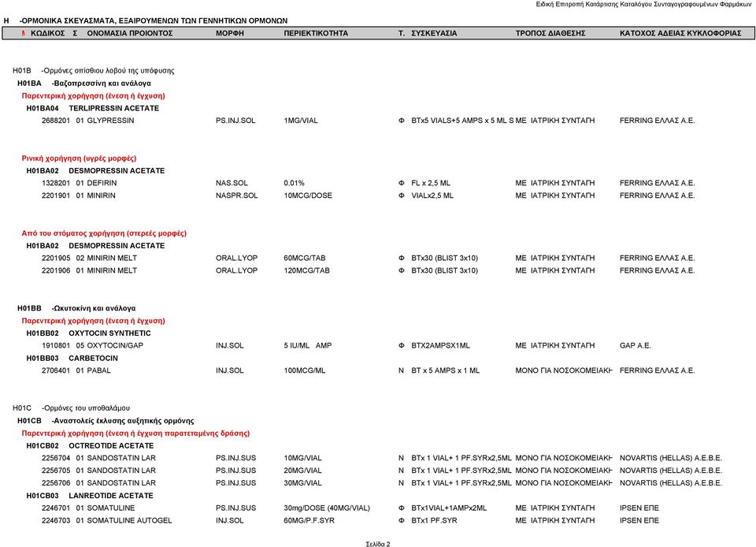This screenshot has height=547, width=756.
Task: Click red heading 'Ρινική χορήγηση (υγρές μορφές)'
Action: [79, 158]
